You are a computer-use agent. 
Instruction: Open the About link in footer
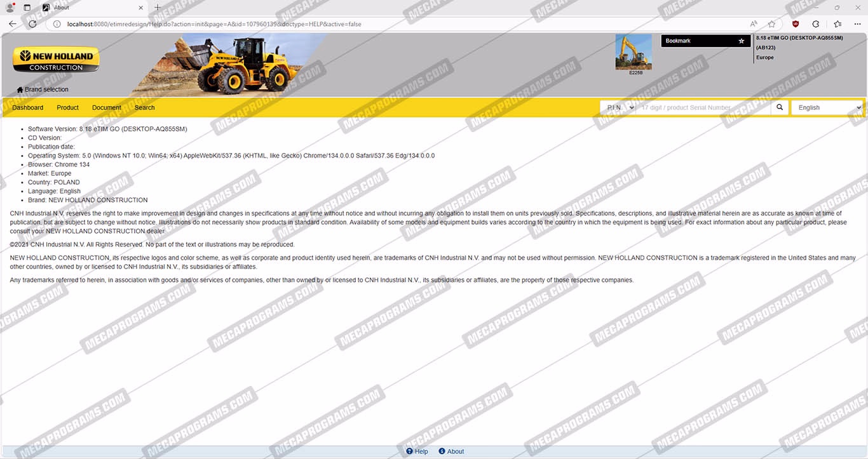pos(451,451)
